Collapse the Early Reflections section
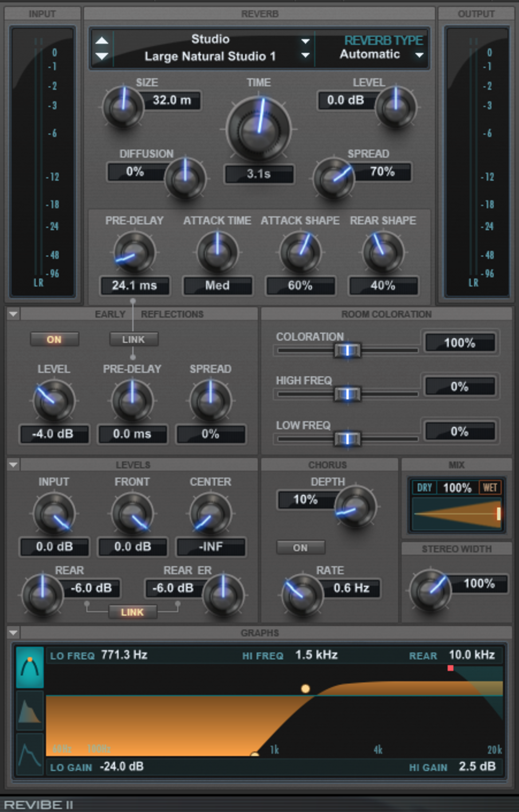Viewport: 519px width, 812px height. (13, 314)
